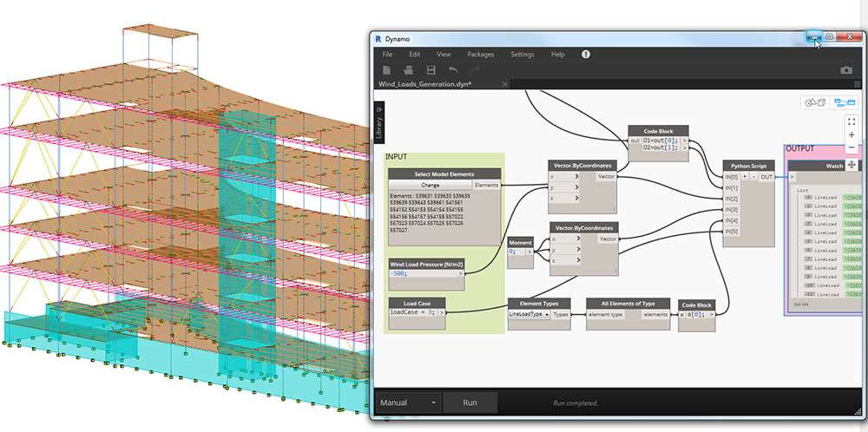The width and height of the screenshot is (868, 432).
Task: Undo the last action in Dynamo
Action: coord(453,70)
